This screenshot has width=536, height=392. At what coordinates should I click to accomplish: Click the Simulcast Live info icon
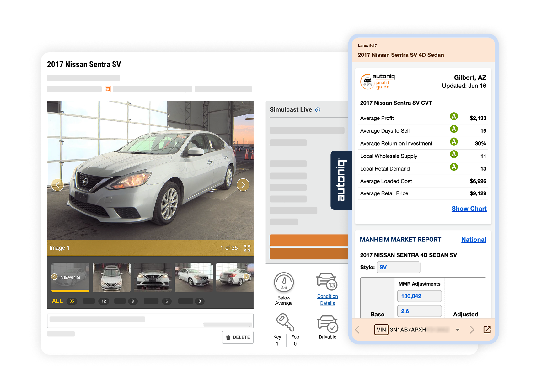coord(318,110)
